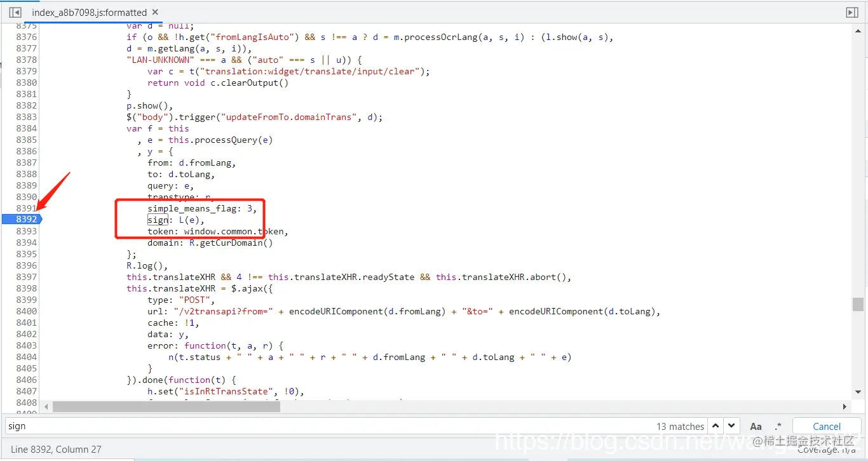Click 'p.show(),' text
The height and width of the screenshot is (461, 868).
[150, 105]
